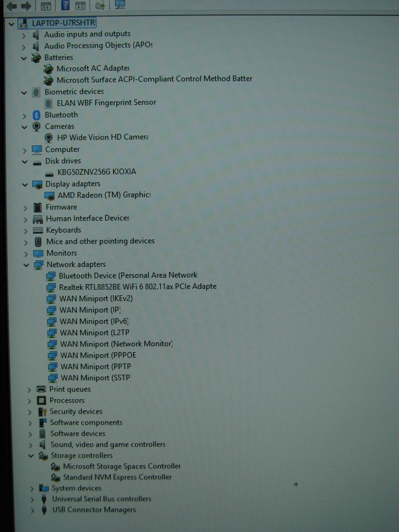Viewport: 399px width, 532px height.
Task: Select Realtek RTL8852BE WiFi 6 adapter
Action: click(137, 287)
